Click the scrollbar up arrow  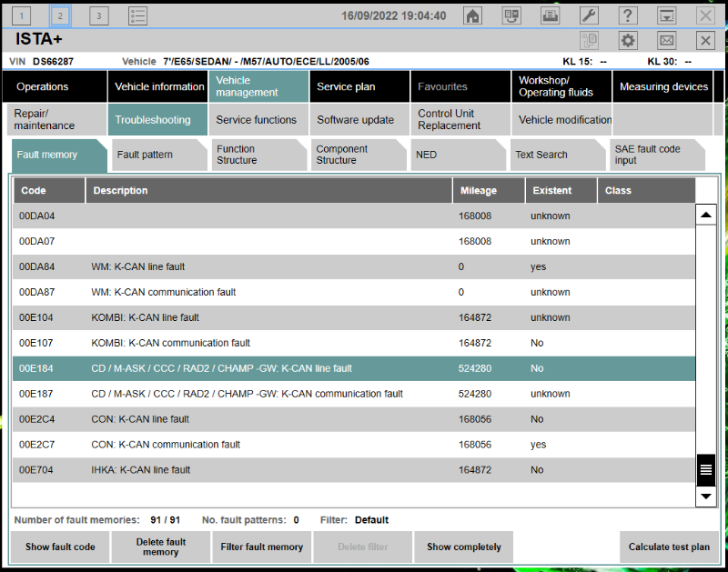(x=706, y=215)
